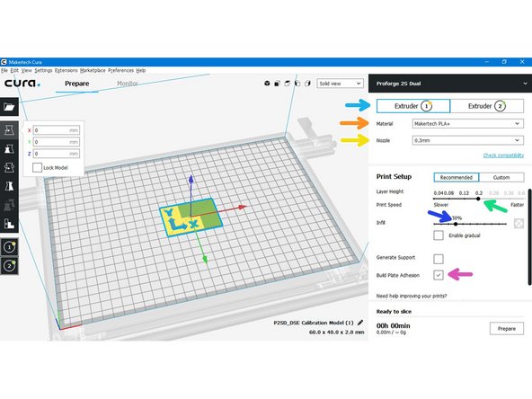This screenshot has width=532, height=399.
Task: Open the Settings menu
Action: click(x=43, y=70)
